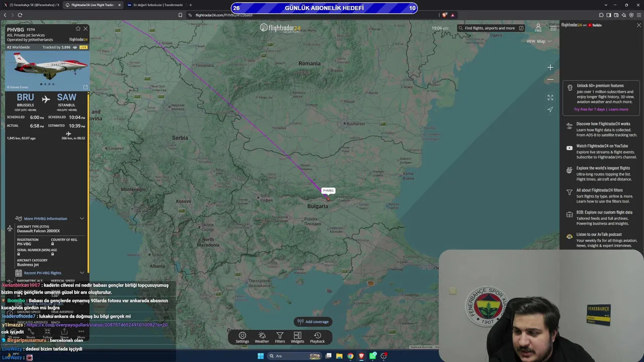Open the Brave Wallet icon
Screen dimensions: 644x362
point(616,15)
